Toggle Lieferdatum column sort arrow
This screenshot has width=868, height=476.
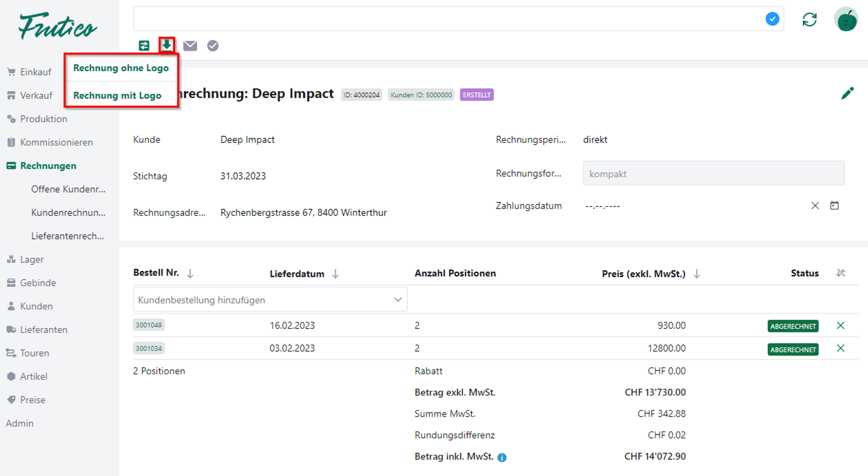335,274
